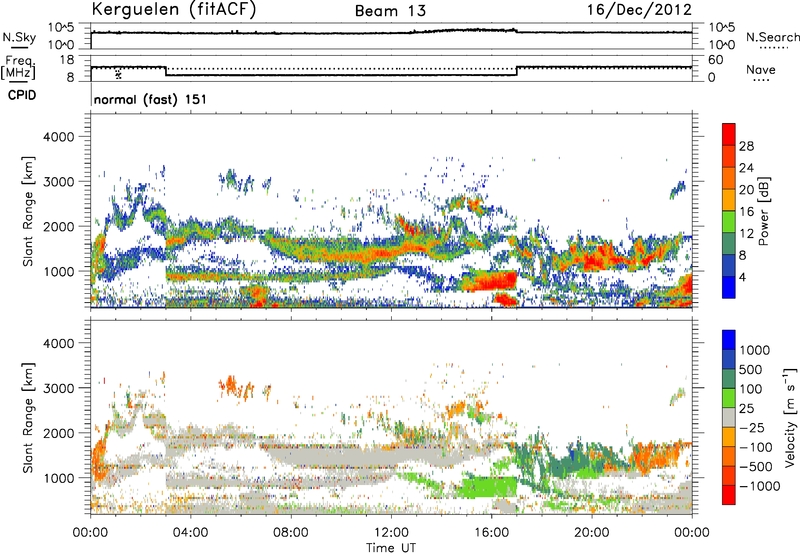This screenshot has height=554, width=800.
Task: Select the Freq. [MHz] axis label
Action: pos(18,68)
